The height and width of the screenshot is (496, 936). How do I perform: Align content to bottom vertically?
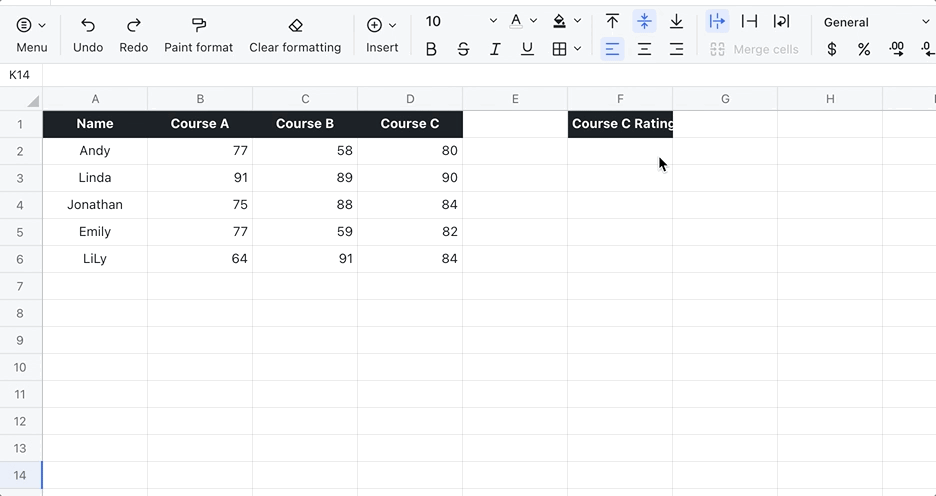point(676,21)
